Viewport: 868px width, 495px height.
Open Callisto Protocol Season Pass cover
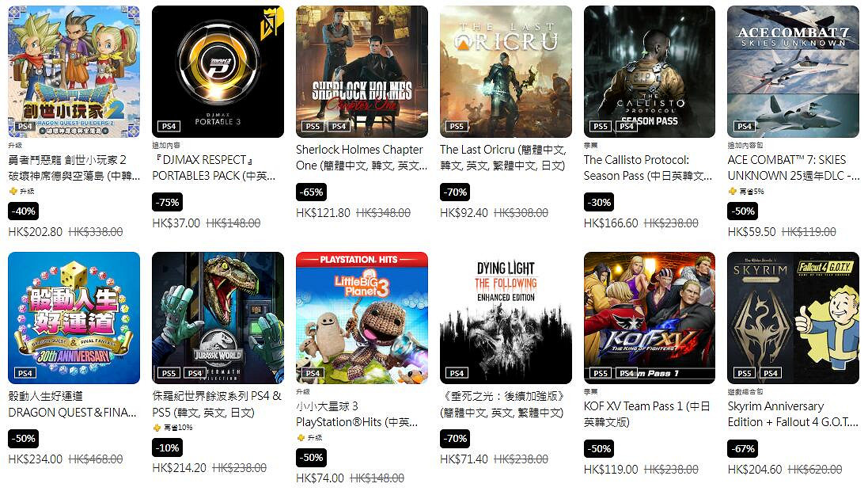click(x=650, y=71)
